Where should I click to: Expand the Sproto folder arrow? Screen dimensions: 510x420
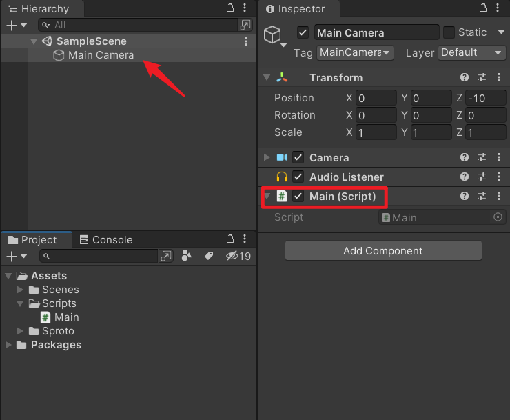point(21,331)
